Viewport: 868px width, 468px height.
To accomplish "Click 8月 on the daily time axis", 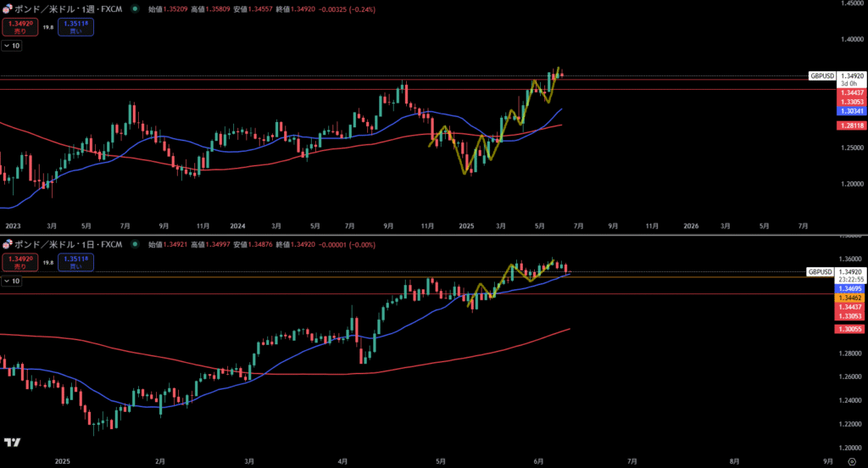I will [734, 461].
